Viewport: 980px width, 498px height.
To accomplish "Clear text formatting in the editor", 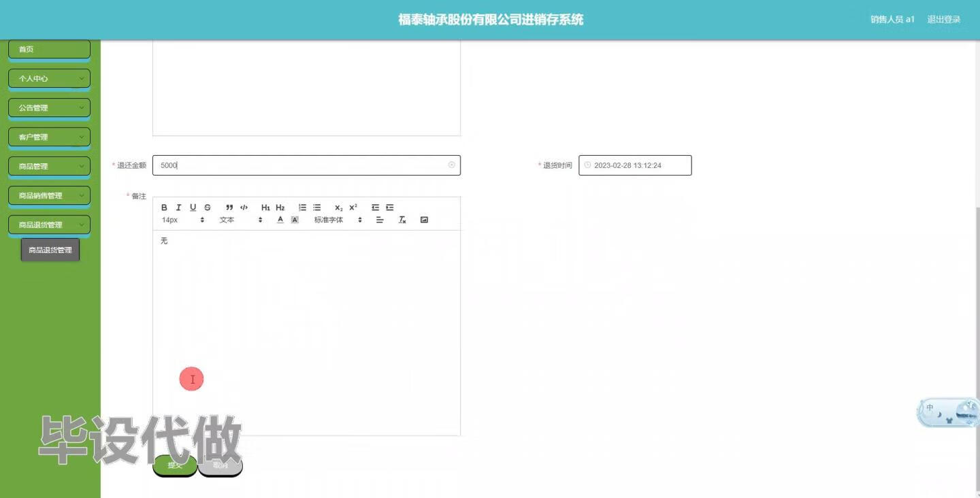I will click(x=402, y=220).
